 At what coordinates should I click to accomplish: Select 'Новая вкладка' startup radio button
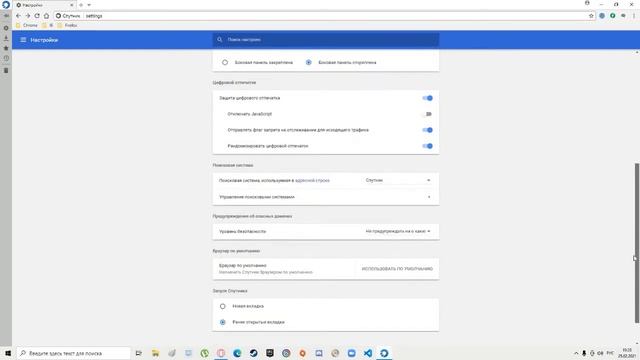222,306
